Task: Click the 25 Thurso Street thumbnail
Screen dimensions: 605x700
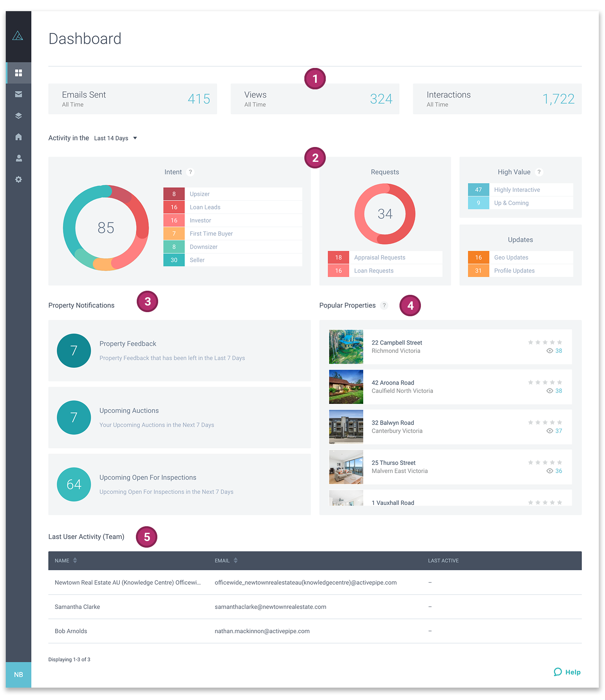Action: pyautogui.click(x=346, y=467)
